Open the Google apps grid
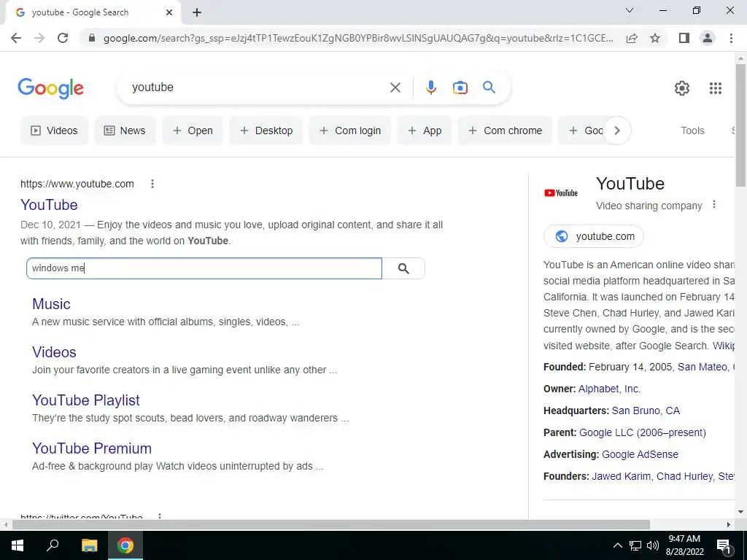 click(715, 88)
